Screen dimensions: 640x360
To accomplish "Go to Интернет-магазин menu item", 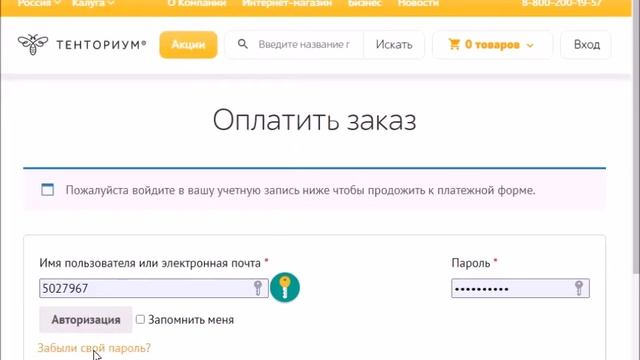I will (x=287, y=3).
